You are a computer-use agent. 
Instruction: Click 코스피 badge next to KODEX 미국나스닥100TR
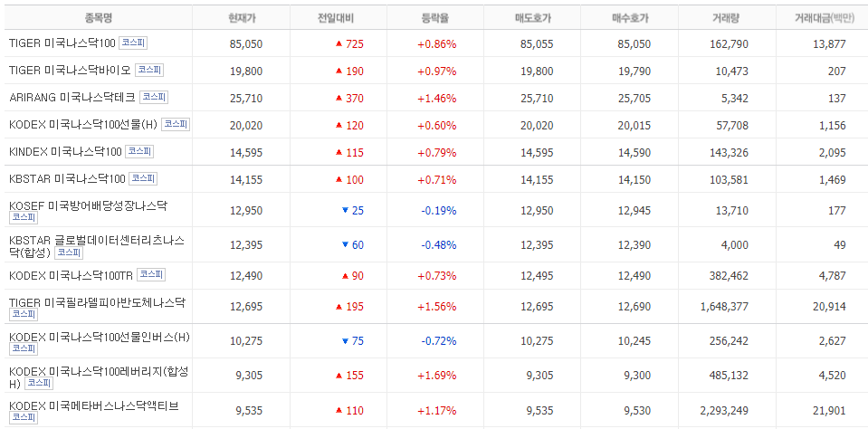[x=151, y=274]
